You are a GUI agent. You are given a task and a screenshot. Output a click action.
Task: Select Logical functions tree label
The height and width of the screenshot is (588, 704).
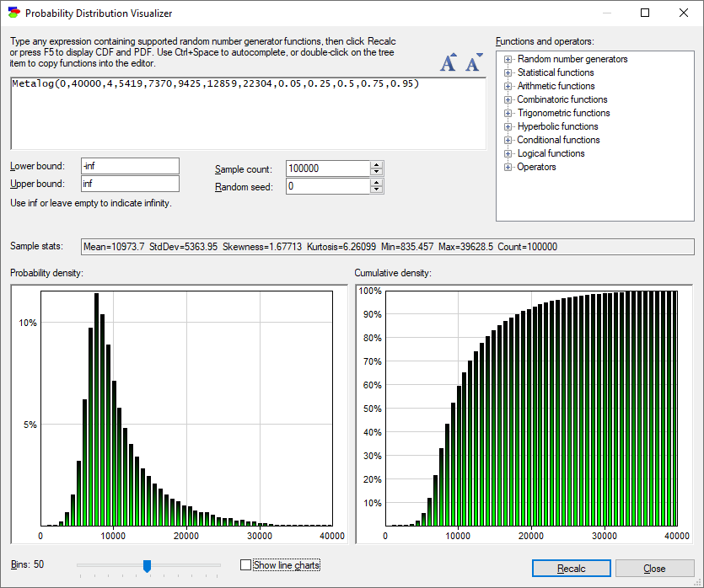[551, 153]
